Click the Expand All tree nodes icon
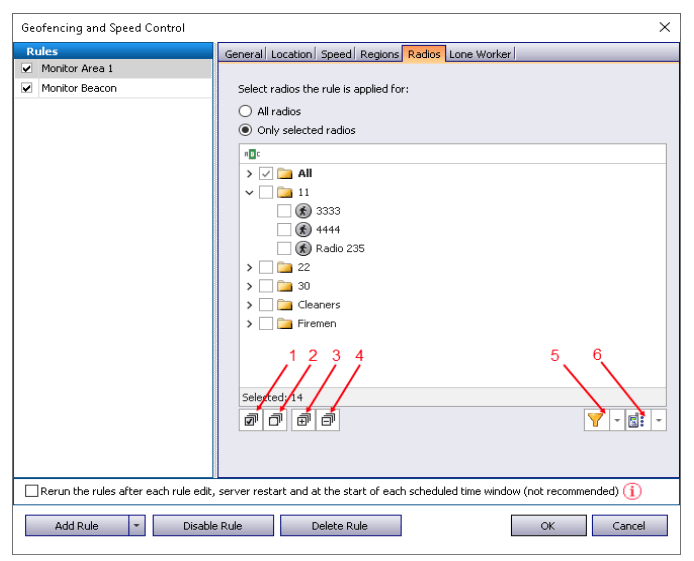This screenshot has height=561, width=694. 303,419
